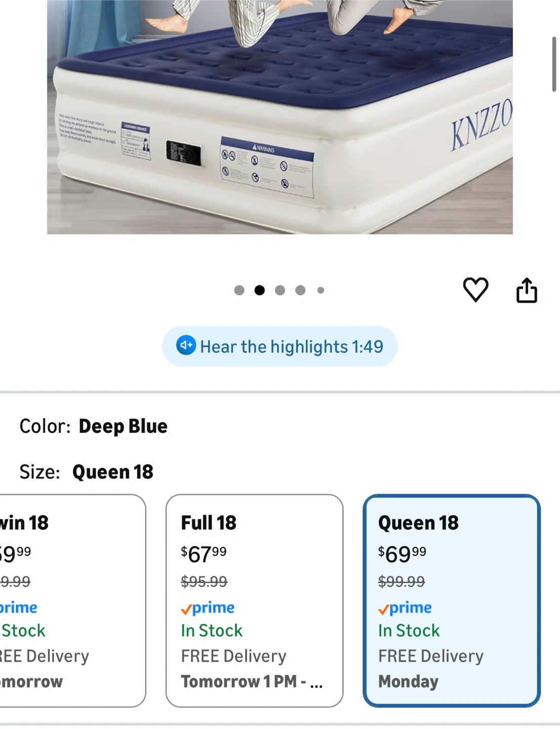Open the air mattress product image

(279, 117)
